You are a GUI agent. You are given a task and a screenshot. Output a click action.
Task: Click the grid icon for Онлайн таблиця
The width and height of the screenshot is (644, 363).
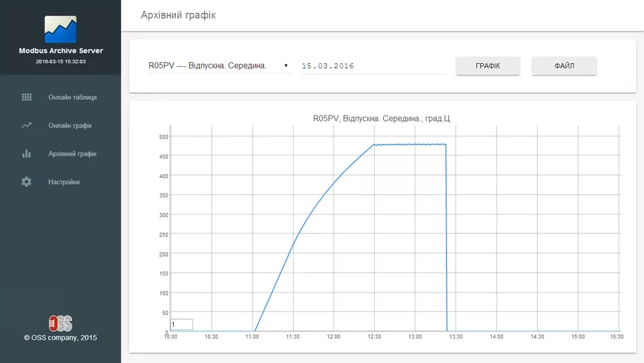[26, 97]
